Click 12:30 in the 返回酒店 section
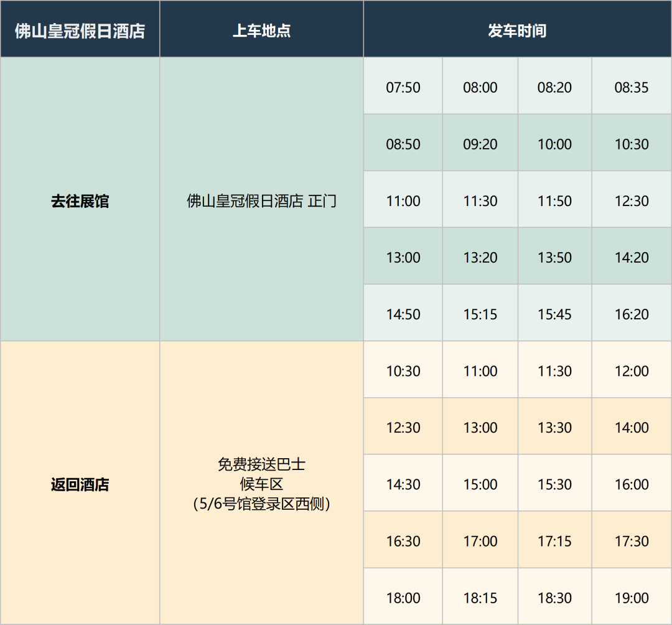672x625 pixels. (403, 426)
